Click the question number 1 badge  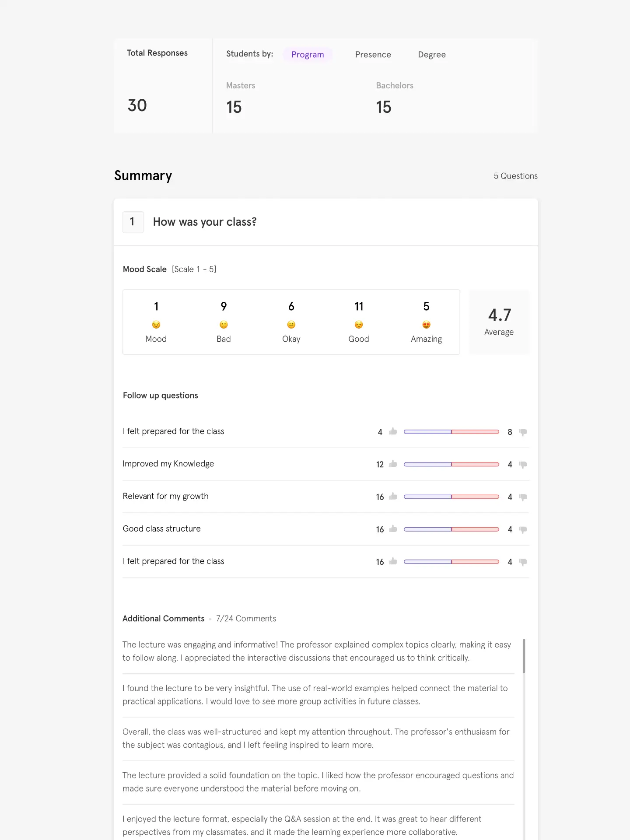pyautogui.click(x=133, y=222)
